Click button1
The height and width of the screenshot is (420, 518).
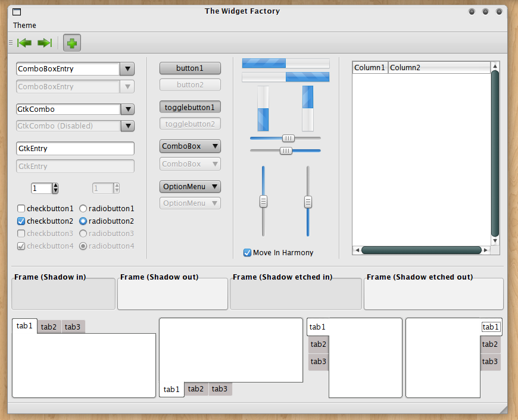click(x=190, y=68)
